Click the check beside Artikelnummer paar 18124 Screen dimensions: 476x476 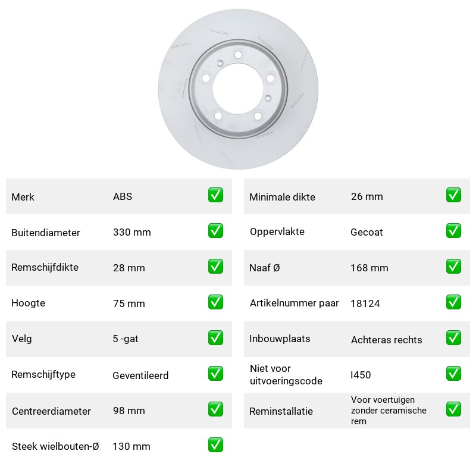[453, 302]
